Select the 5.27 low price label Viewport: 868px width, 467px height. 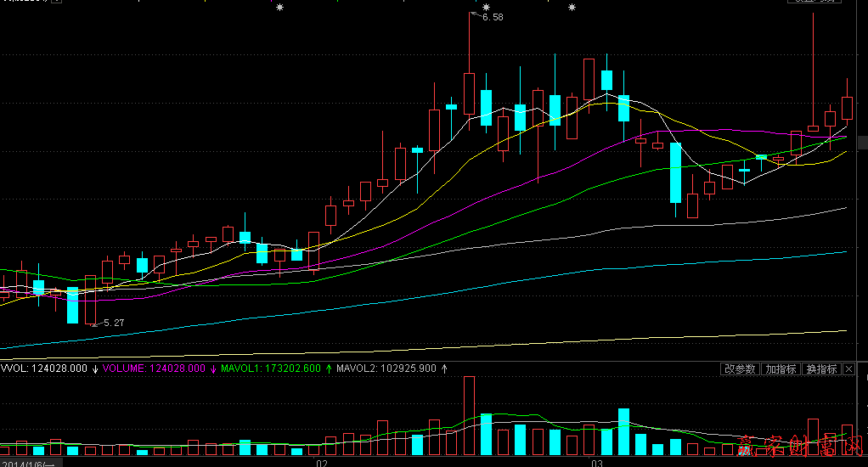(113, 324)
